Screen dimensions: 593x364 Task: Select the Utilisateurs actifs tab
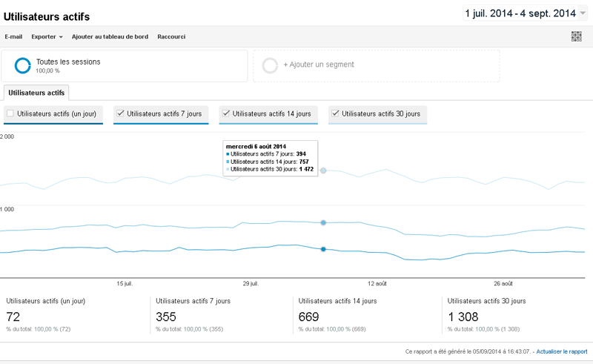[36, 93]
